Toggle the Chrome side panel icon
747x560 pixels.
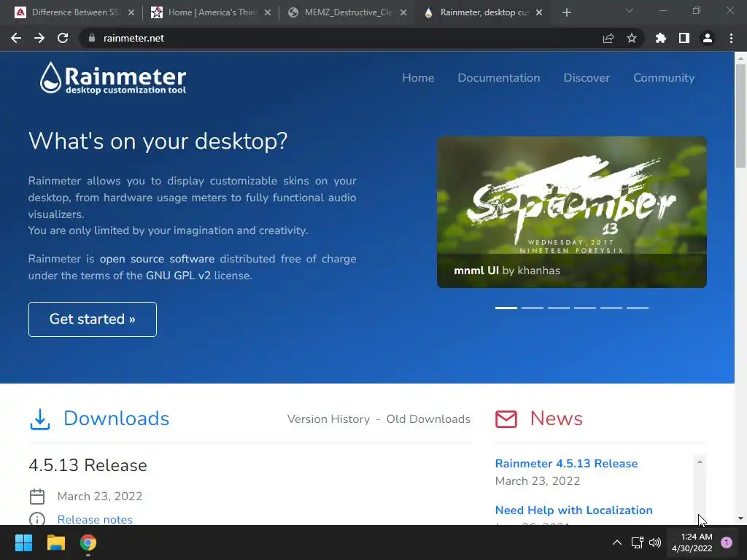684,38
